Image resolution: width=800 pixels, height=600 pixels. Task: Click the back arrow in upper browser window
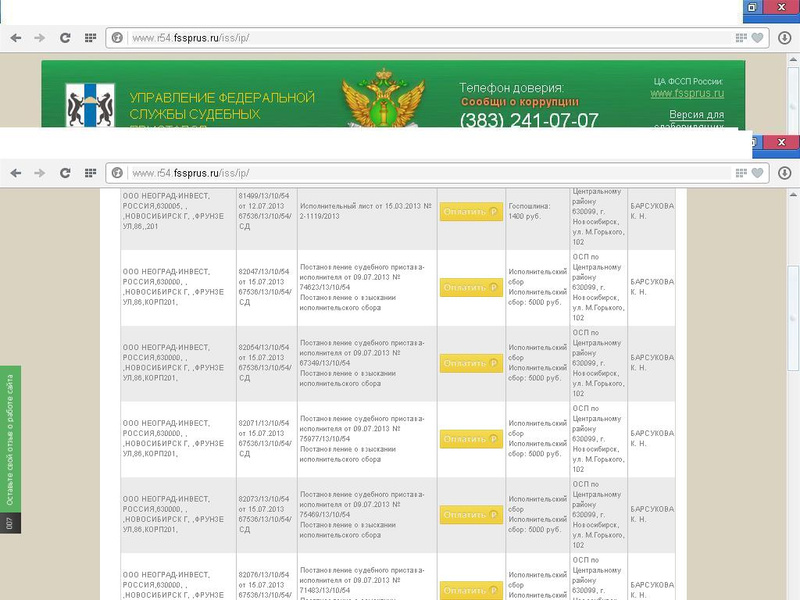pyautogui.click(x=15, y=37)
